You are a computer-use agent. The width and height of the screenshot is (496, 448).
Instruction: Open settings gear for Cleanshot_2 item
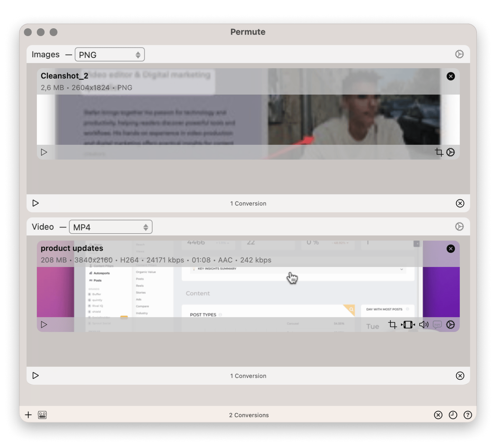[x=450, y=152]
